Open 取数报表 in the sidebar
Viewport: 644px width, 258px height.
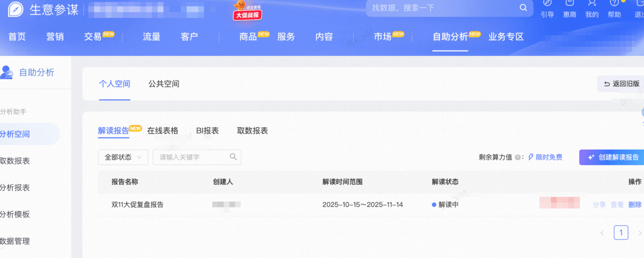pos(15,161)
